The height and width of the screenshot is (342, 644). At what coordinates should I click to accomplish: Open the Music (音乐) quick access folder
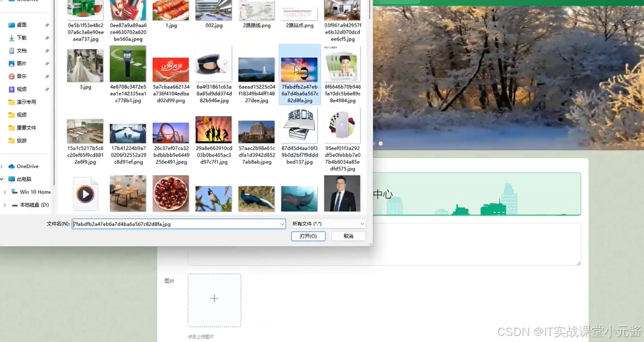pyautogui.click(x=21, y=77)
